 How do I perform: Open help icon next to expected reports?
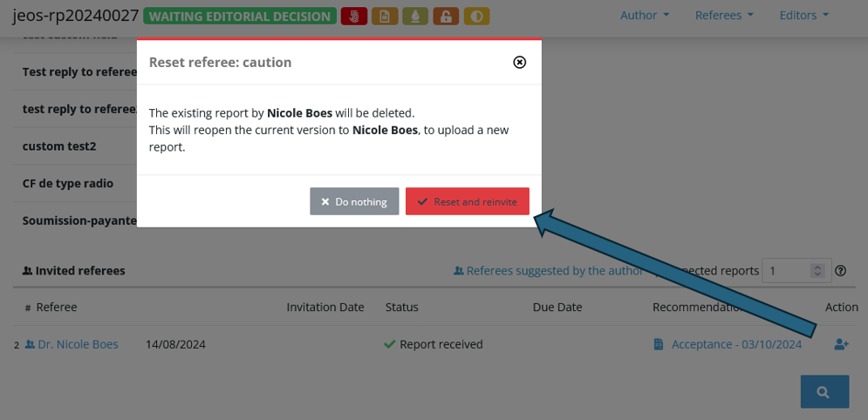pos(840,271)
